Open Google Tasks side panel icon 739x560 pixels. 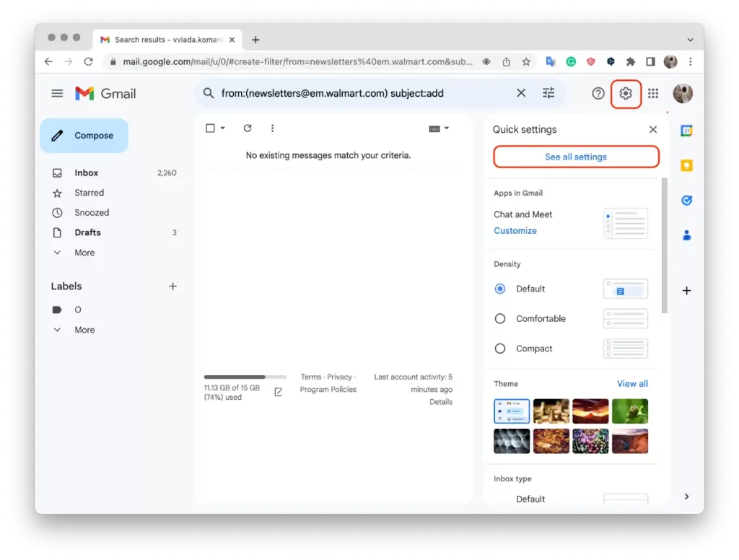coord(686,201)
